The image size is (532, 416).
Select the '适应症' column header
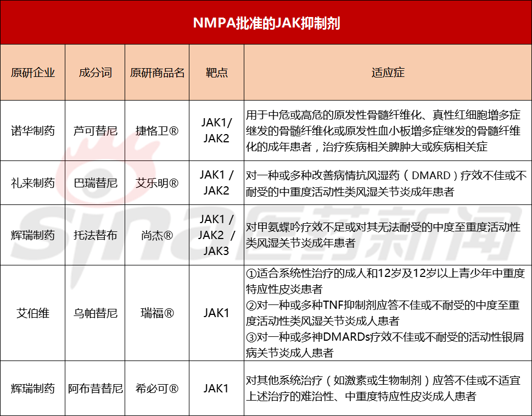tap(388, 72)
